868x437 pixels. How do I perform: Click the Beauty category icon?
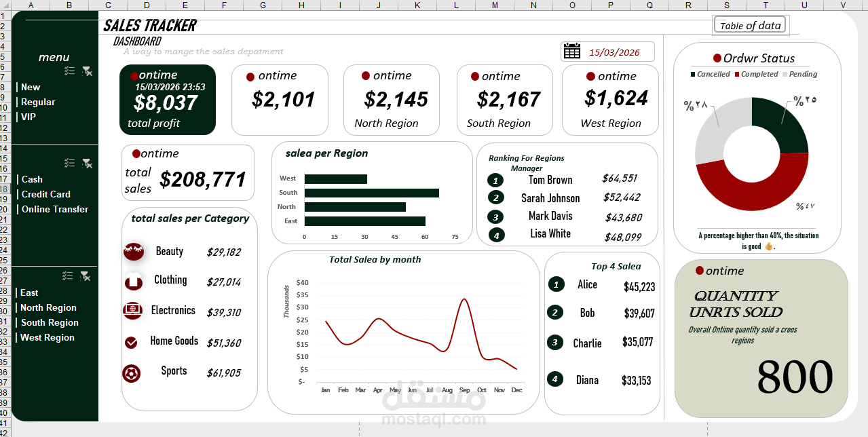pyautogui.click(x=133, y=251)
